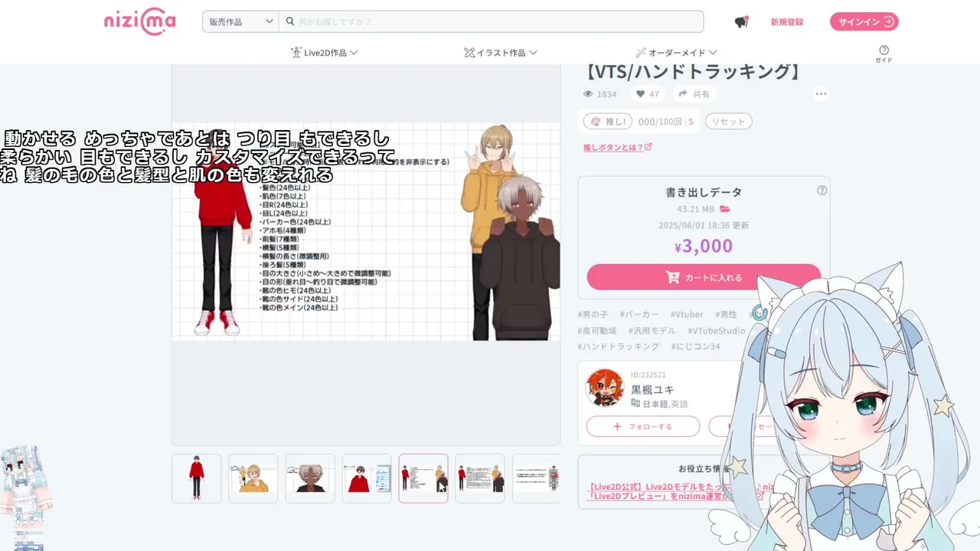
Task: Click the フォローする button
Action: click(642, 426)
